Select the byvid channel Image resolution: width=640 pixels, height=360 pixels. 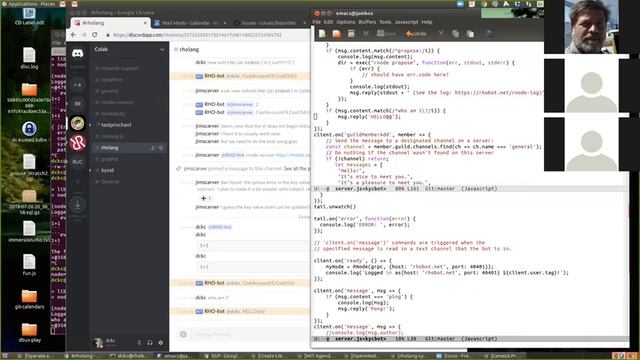tap(108, 170)
